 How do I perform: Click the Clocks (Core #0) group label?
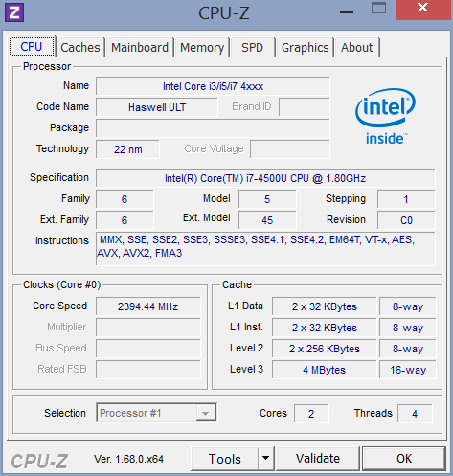pos(61,284)
